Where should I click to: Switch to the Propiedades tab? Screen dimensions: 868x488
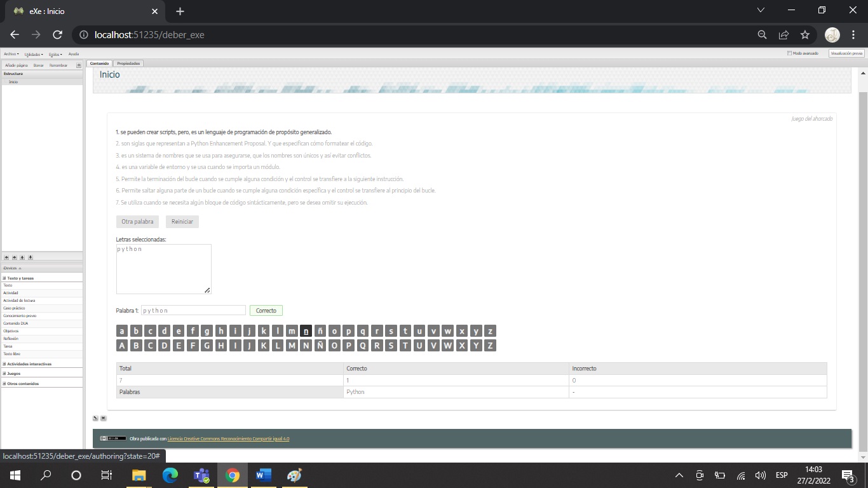click(x=128, y=63)
